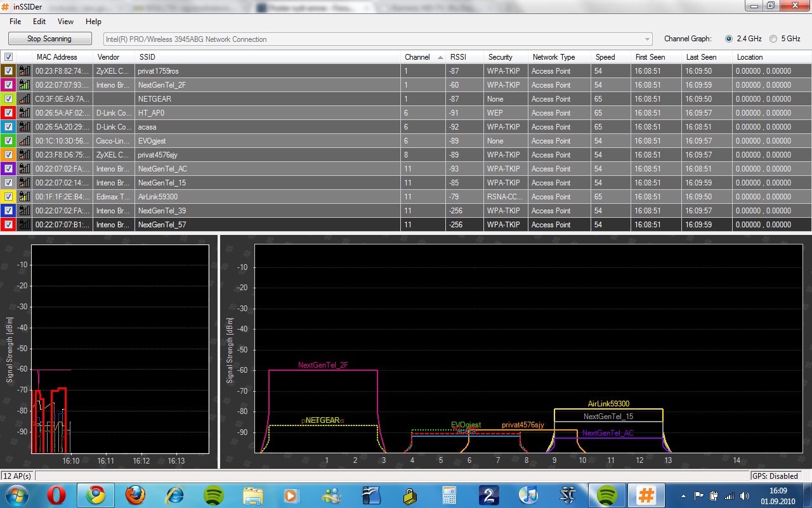Sort table by SSID column
This screenshot has height=508, width=812.
click(267, 57)
